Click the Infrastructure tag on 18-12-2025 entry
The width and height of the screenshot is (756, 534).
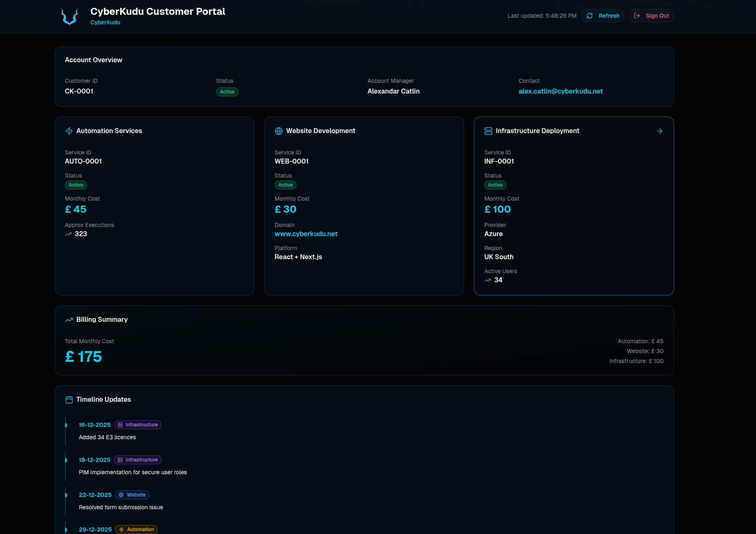click(138, 460)
